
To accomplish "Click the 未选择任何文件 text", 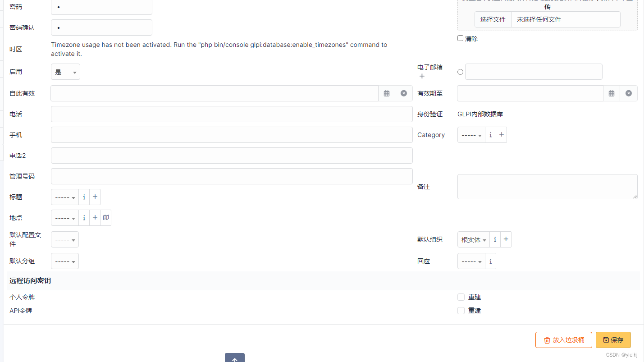I will 539,19.
